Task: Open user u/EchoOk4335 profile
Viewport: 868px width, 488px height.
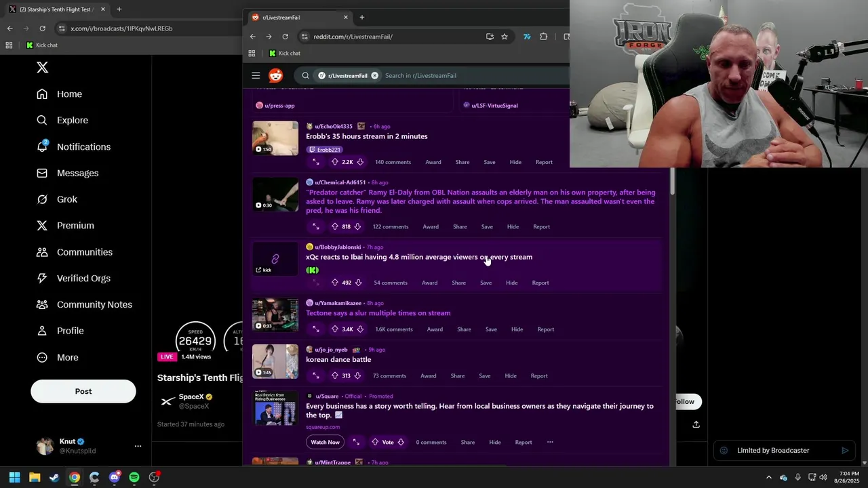Action: pyautogui.click(x=334, y=126)
